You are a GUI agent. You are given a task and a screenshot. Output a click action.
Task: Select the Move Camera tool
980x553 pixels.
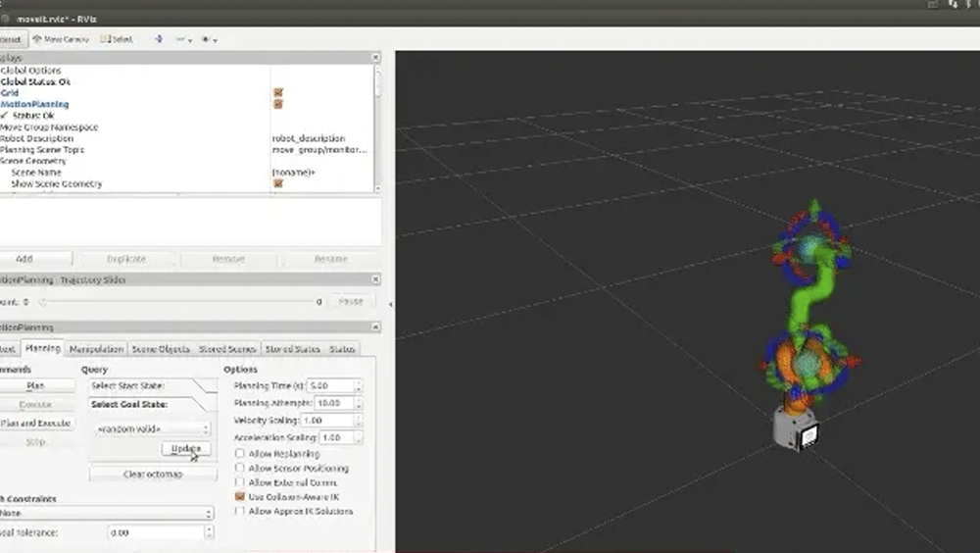[x=61, y=39]
